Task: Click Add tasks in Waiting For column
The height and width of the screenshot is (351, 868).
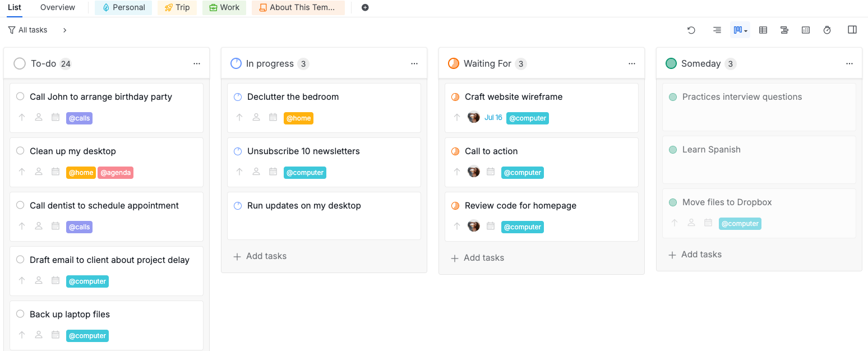Action: [477, 258]
